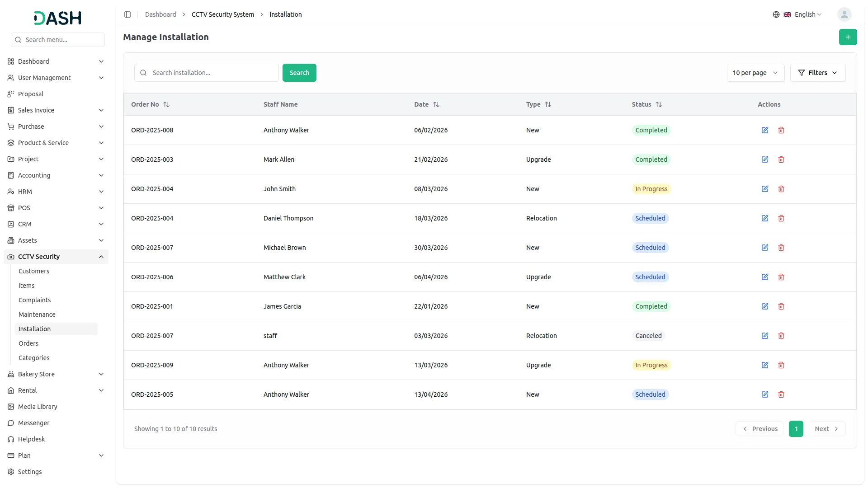Viewport: 868px width, 488px height.
Task: Click the green Search button
Action: pyautogui.click(x=299, y=73)
